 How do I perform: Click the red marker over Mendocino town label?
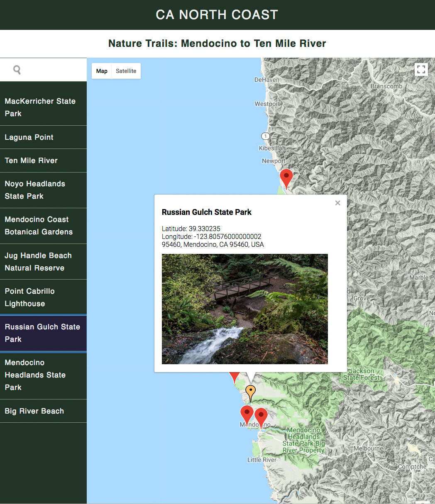tap(247, 414)
